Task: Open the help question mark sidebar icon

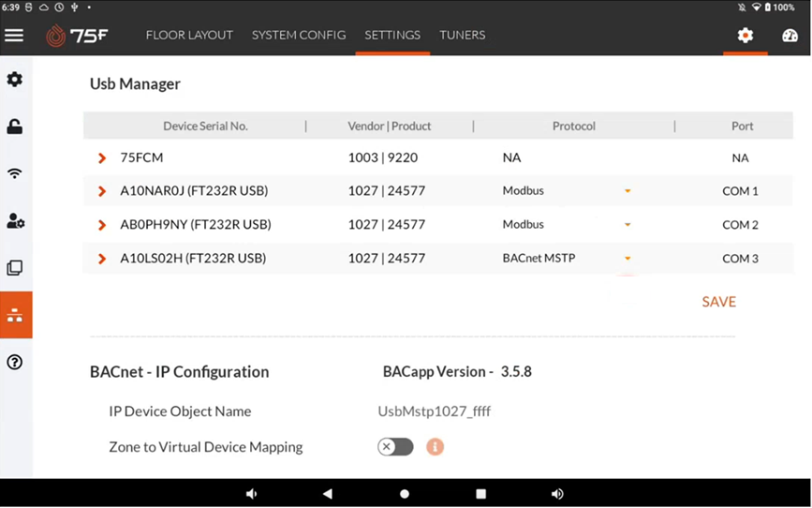Action: pos(14,362)
